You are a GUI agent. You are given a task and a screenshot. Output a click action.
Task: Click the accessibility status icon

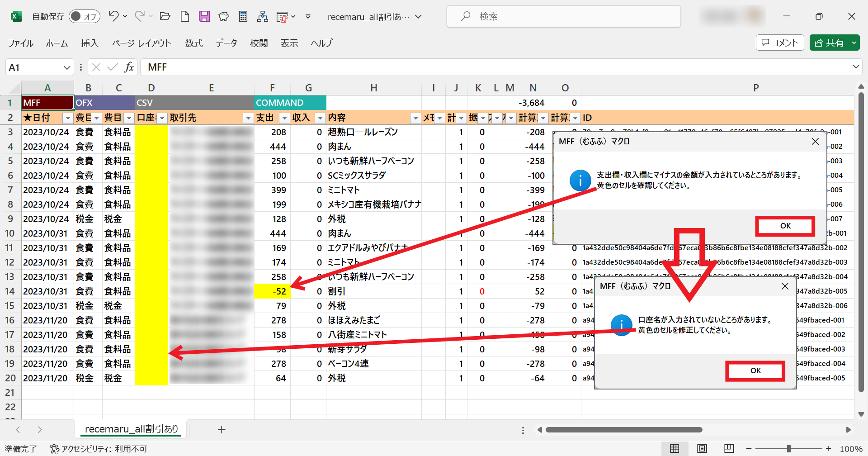pyautogui.click(x=54, y=449)
